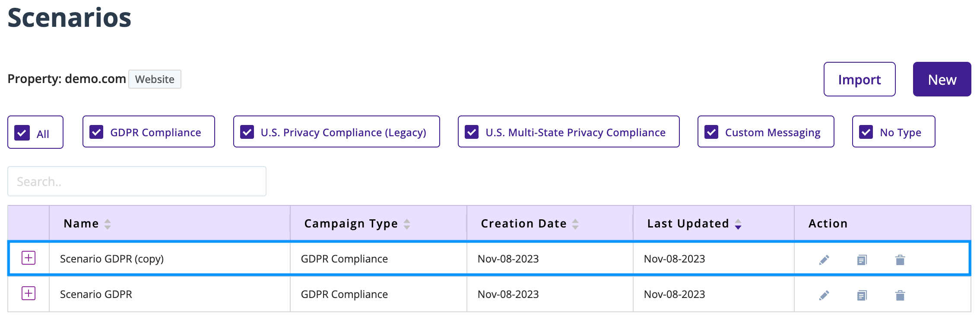Expand the Scenario GDPR (copy) row
The width and height of the screenshot is (980, 317).
pos(28,259)
